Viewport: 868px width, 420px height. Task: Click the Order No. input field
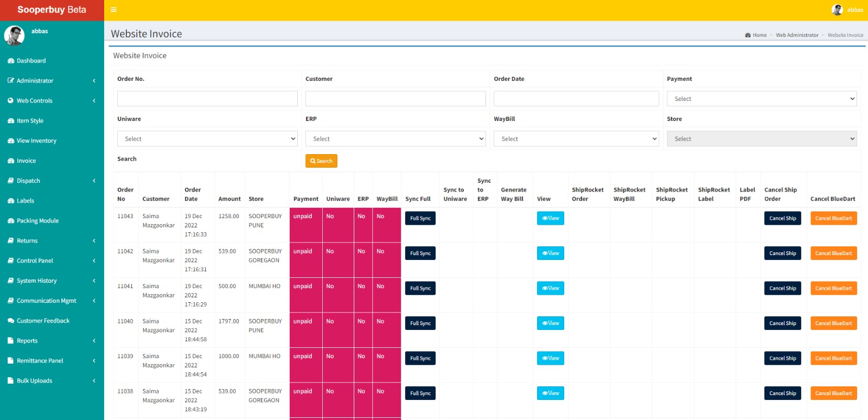coord(207,99)
